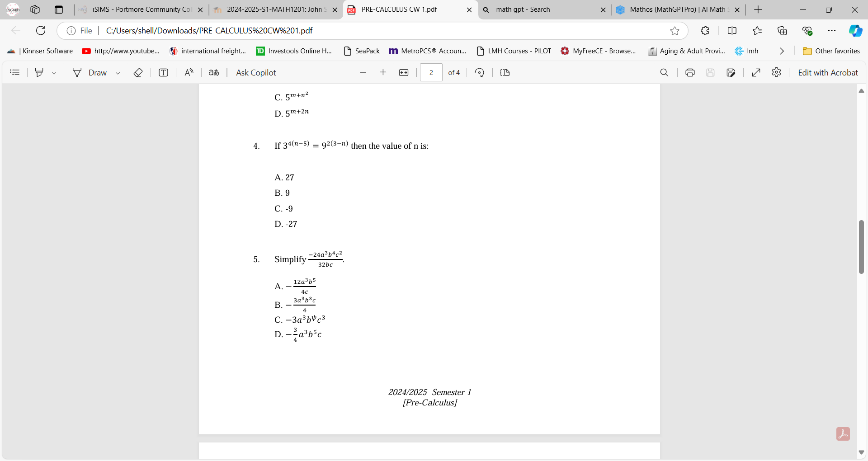Open PDF settings gear

776,72
